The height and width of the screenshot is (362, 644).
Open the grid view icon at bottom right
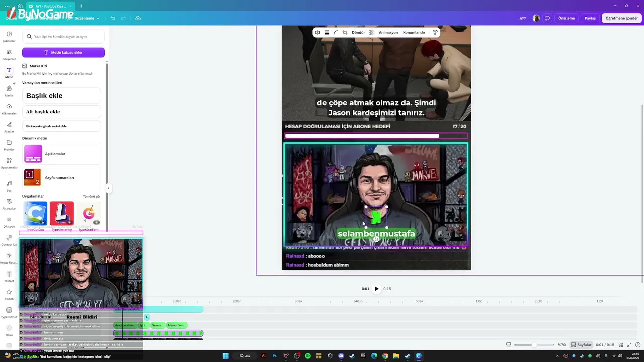[621, 345]
